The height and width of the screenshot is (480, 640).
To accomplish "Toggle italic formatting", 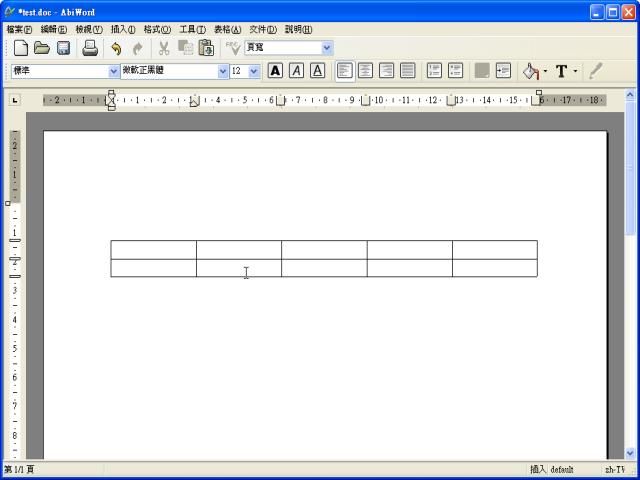I will [296, 71].
